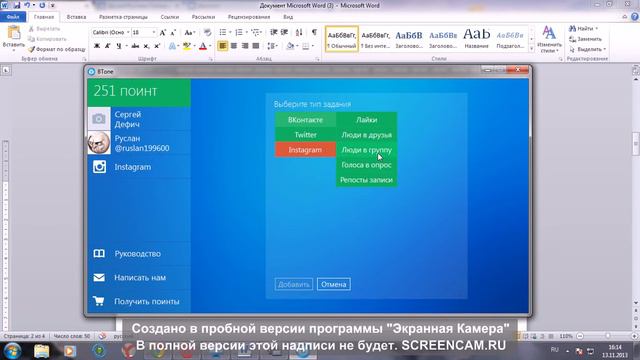This screenshot has width=640, height=360.
Task: Pick text highlight color swatch
Action: (x=187, y=46)
